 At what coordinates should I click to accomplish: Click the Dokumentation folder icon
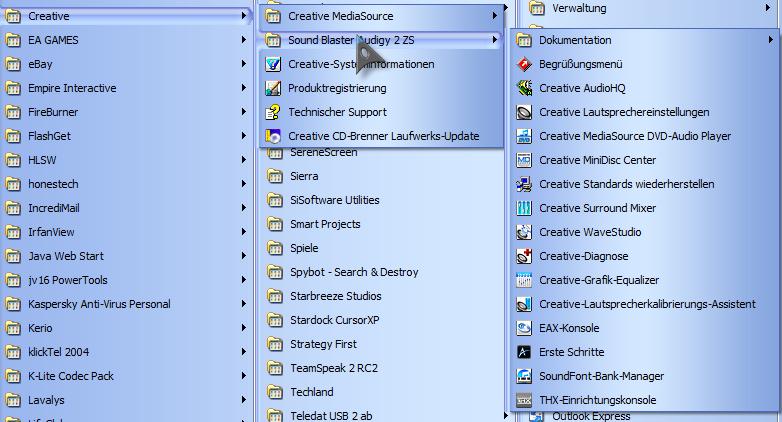click(x=524, y=40)
